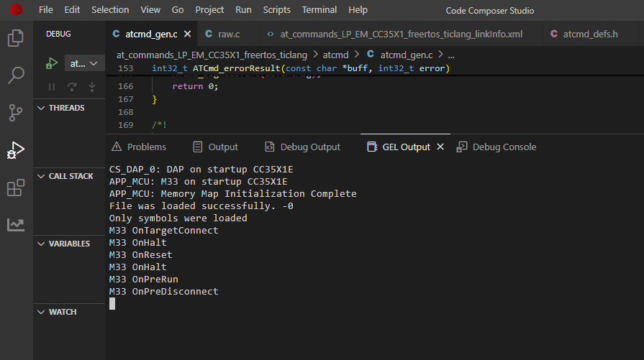Click the Step Into debug control
The height and width of the screenshot is (360, 644).
91,87
